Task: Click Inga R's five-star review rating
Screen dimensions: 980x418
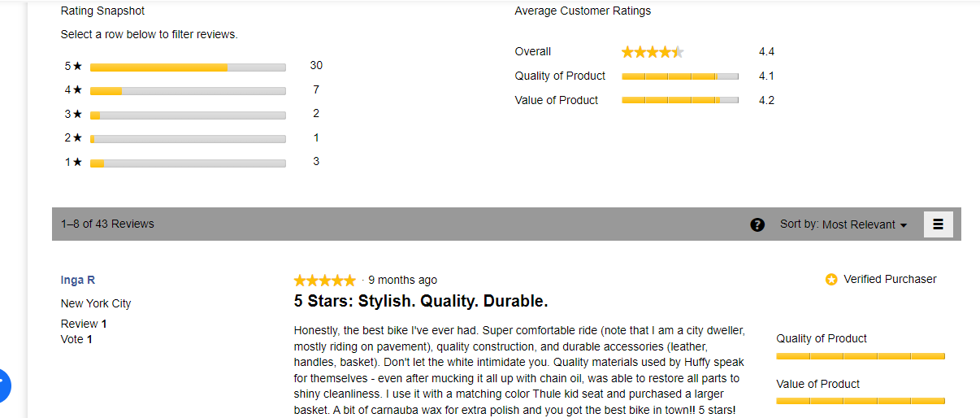Action: (x=324, y=281)
